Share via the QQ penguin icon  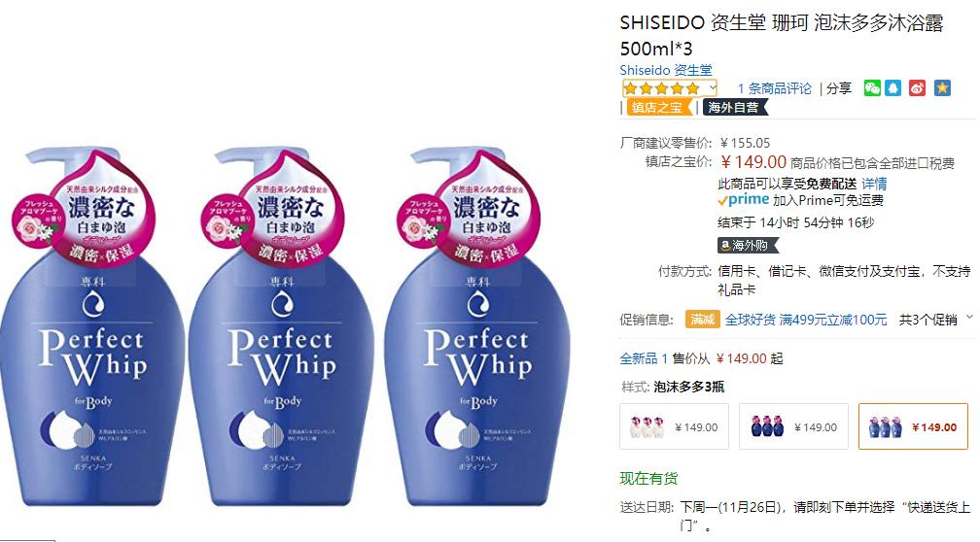point(893,88)
